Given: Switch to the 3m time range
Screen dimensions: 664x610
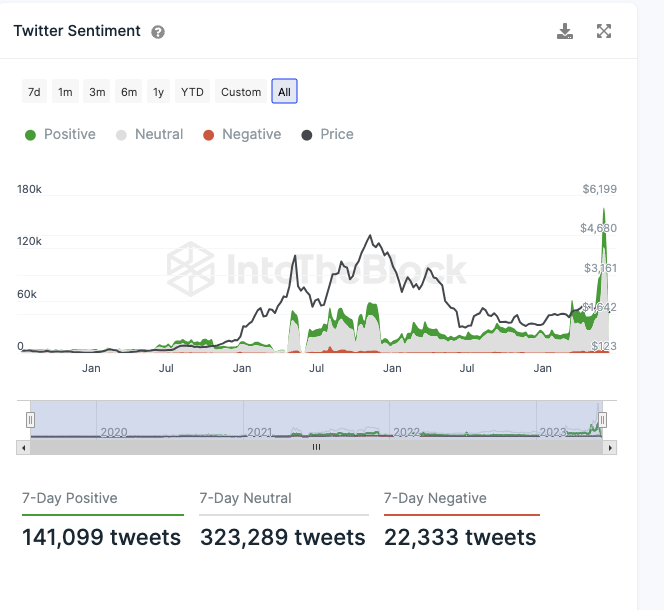Looking at the screenshot, I should pyautogui.click(x=97, y=92).
